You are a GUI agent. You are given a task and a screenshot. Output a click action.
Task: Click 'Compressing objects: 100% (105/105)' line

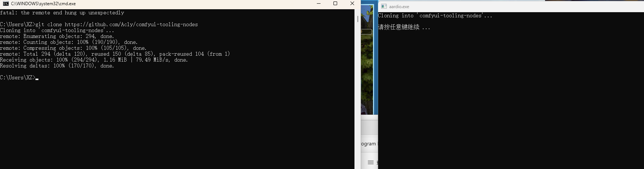click(x=73, y=48)
